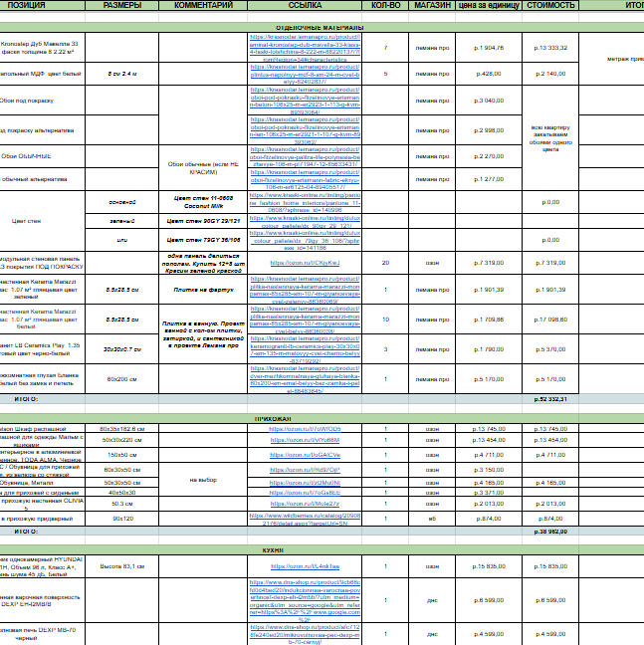This screenshot has height=645, width=644.
Task: Select the 'Цвет стен 79GY 36/106' comment
Action: (x=203, y=240)
